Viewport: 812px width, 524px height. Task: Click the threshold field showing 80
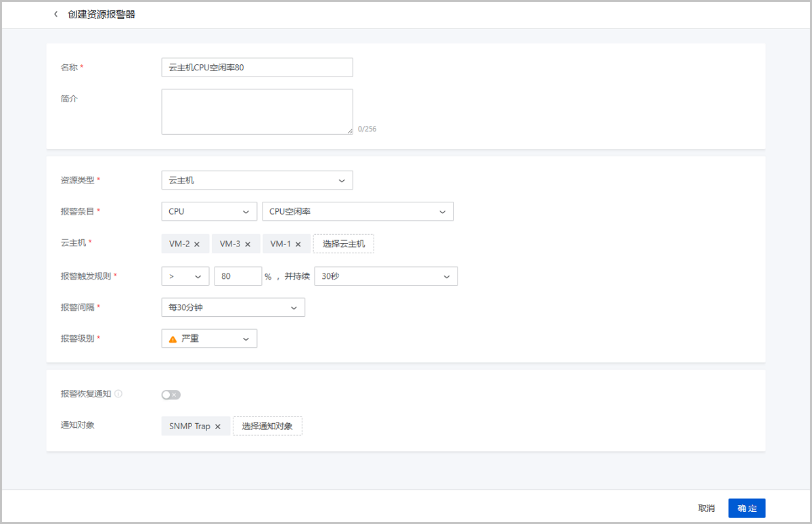pos(238,276)
